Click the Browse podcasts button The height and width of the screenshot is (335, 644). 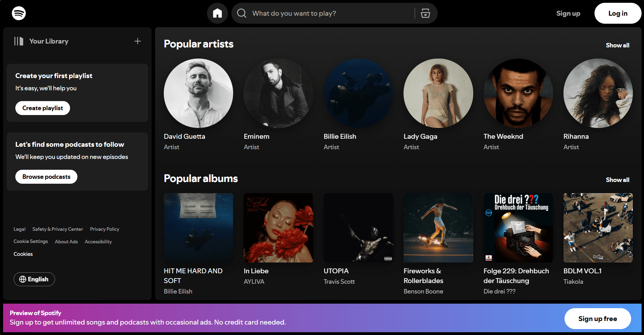[x=46, y=177]
